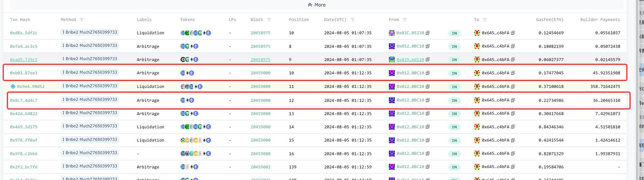Copy To address in 0xb03…87ee3 row
Viewport: 644px width, 180px height.
[513, 73]
